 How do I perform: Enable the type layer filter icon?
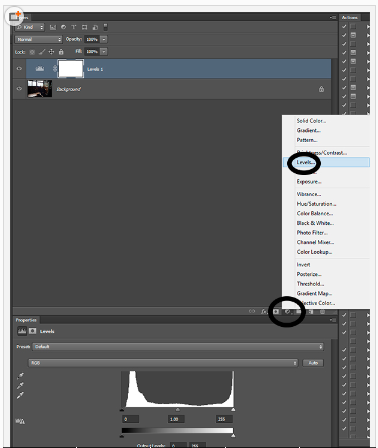click(x=74, y=27)
